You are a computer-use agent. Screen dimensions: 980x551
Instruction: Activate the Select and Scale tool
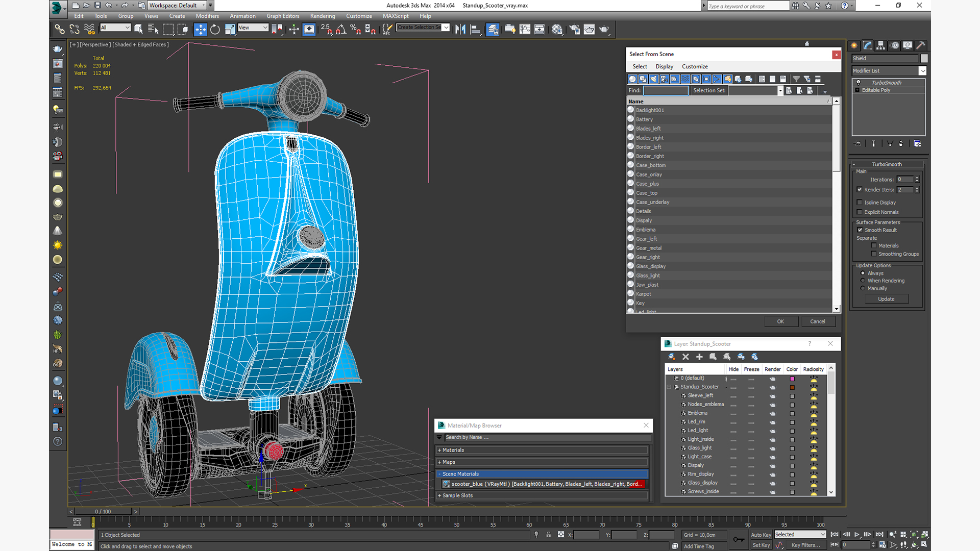[x=230, y=30]
